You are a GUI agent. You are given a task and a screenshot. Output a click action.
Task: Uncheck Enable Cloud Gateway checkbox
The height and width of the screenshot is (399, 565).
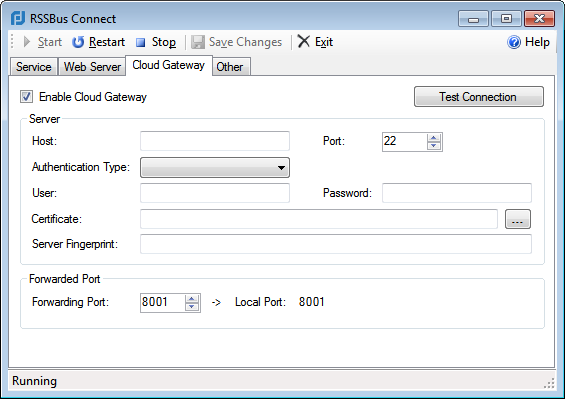[26, 97]
